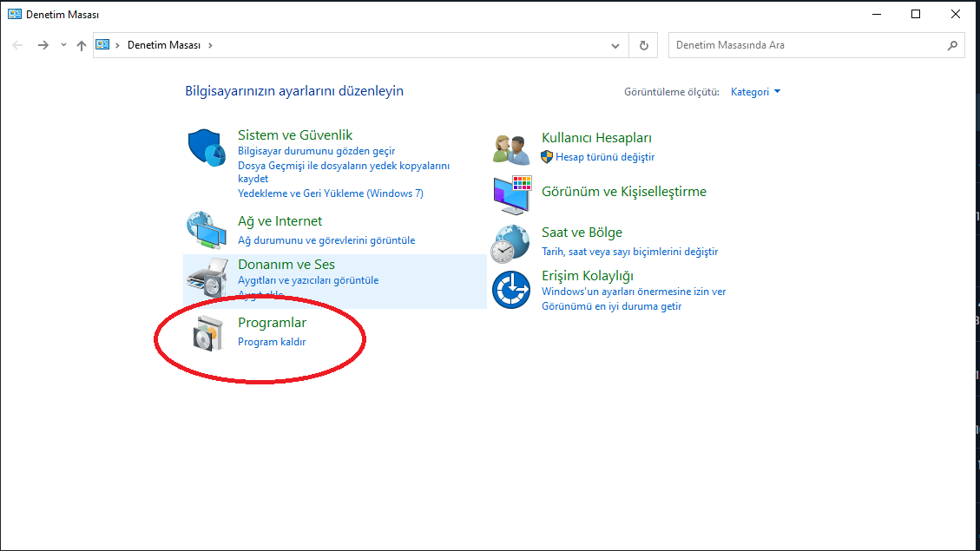Click Windows'un ayarları önermesine izin ver
The width and height of the screenshot is (980, 551).
pyautogui.click(x=634, y=292)
